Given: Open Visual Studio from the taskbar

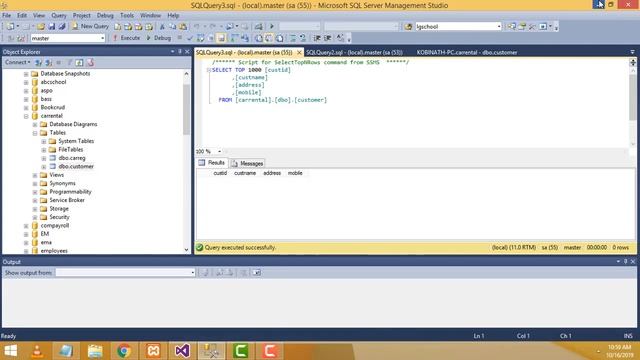Looking at the screenshot, I should pos(182,351).
